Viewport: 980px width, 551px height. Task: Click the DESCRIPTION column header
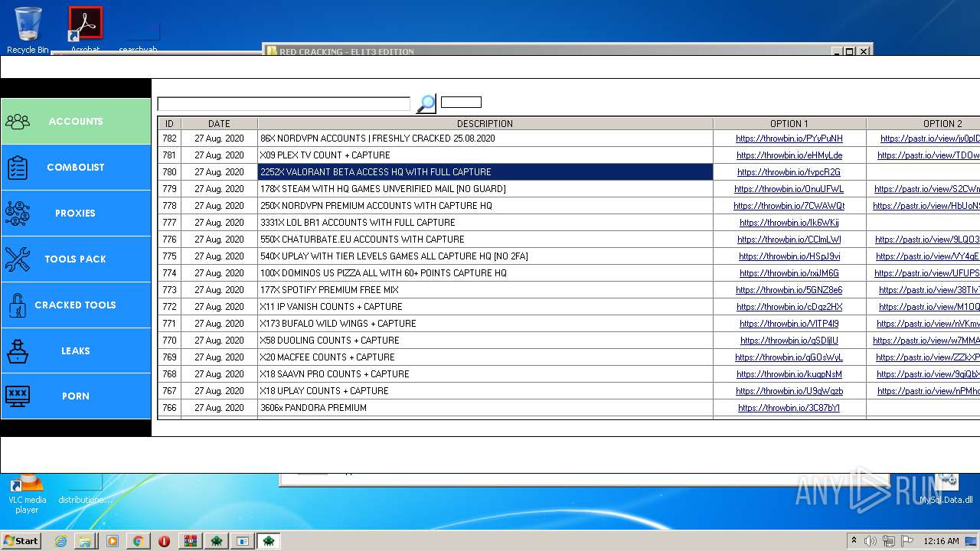(485, 123)
